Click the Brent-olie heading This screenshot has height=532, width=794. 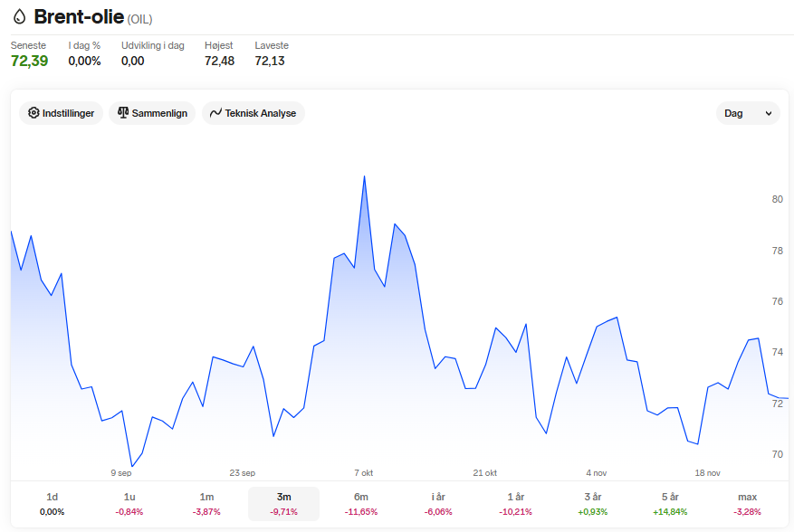pyautogui.click(x=79, y=16)
